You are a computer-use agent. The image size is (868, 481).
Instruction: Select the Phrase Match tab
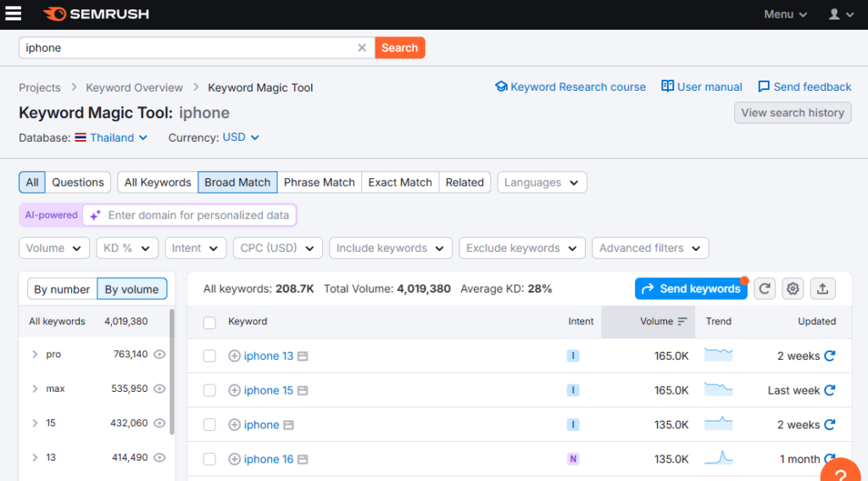point(320,182)
